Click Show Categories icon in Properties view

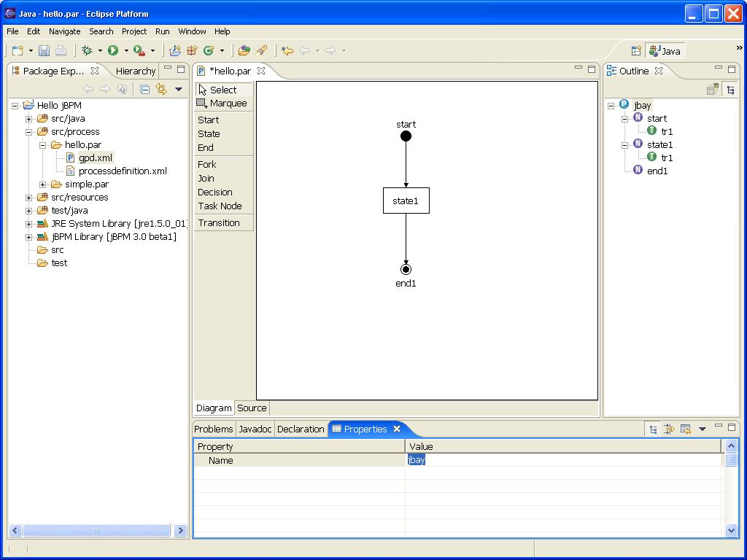click(653, 429)
